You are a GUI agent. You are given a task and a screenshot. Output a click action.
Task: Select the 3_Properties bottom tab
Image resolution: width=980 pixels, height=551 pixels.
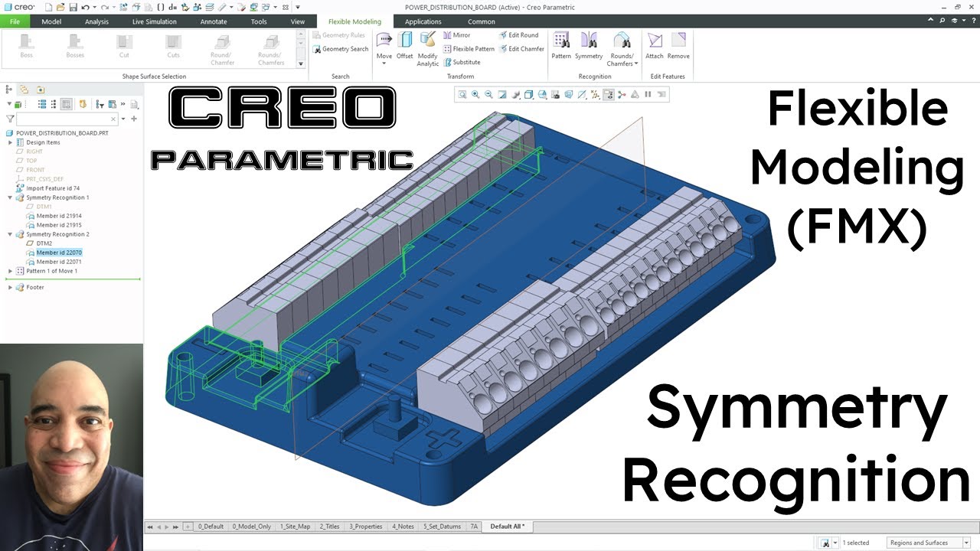[x=366, y=527]
